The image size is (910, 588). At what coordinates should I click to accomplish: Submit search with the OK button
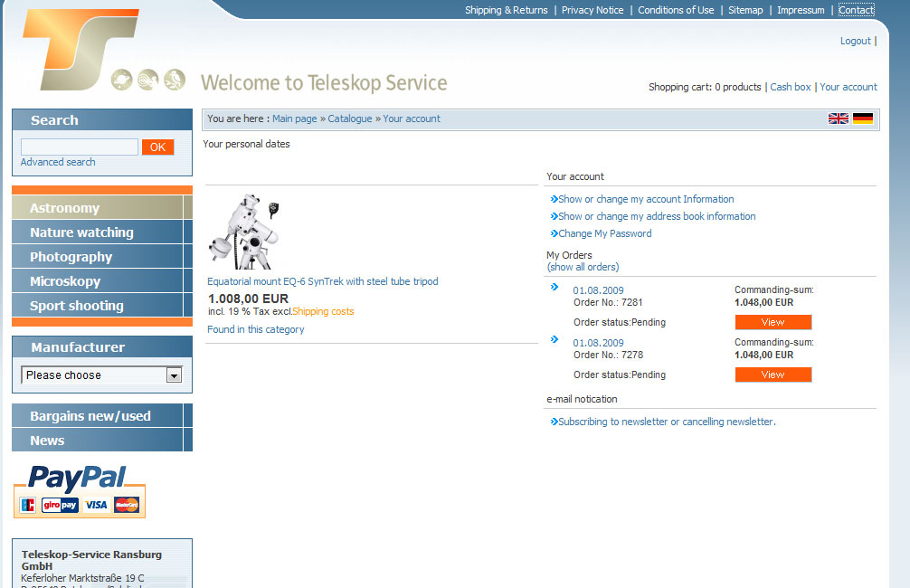[x=158, y=147]
